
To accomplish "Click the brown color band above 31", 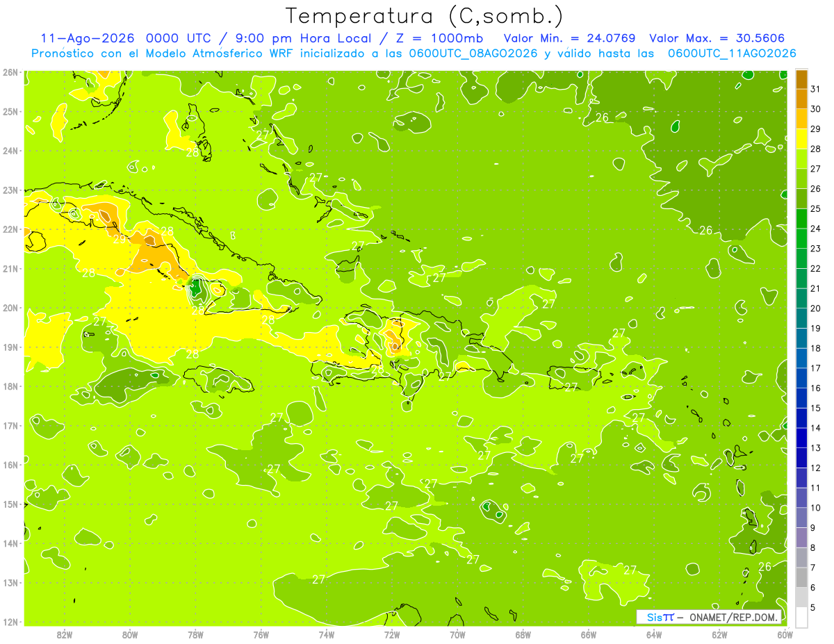I will click(x=801, y=79).
